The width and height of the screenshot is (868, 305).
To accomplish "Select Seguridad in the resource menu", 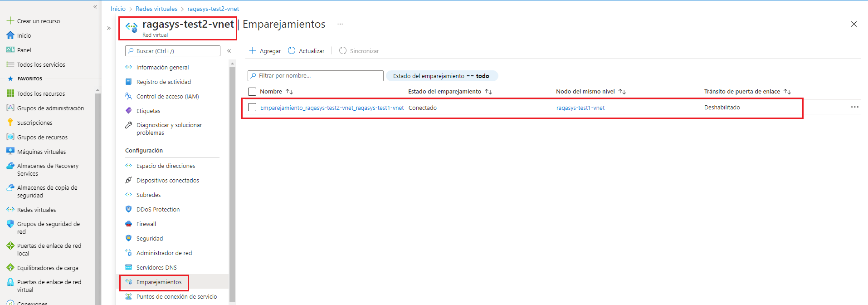I will (x=150, y=238).
